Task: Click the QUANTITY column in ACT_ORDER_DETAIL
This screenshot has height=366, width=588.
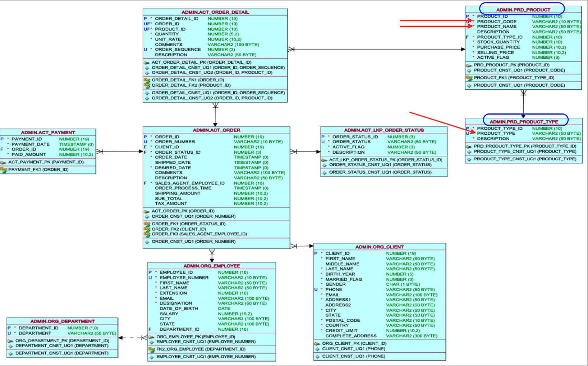Action: (215, 34)
